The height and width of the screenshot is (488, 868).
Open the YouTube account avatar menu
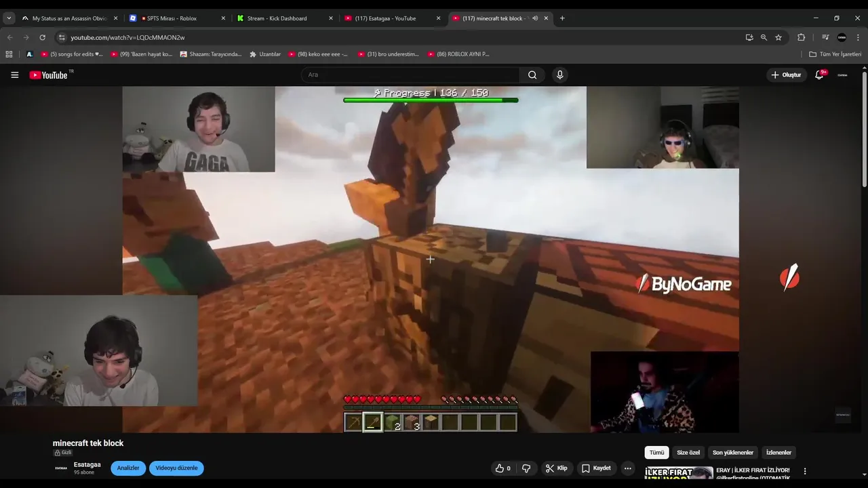tap(842, 75)
